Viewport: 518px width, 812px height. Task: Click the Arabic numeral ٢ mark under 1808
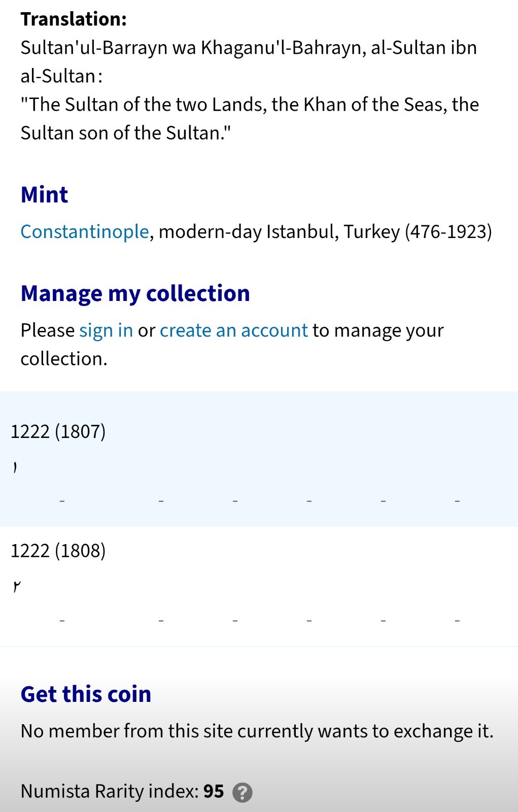[x=17, y=587]
